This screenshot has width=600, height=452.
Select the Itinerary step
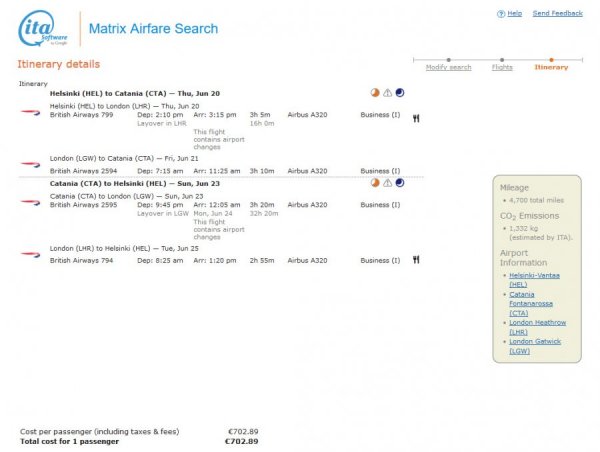[551, 67]
